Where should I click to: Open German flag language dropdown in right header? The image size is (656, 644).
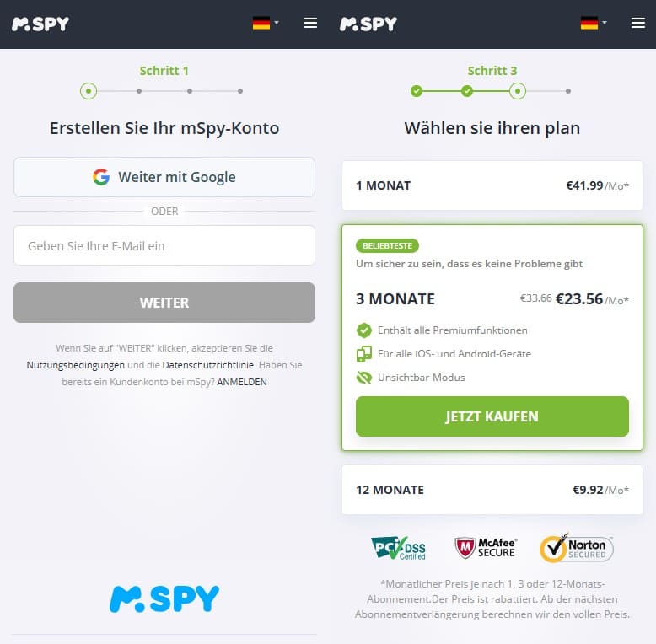594,23
